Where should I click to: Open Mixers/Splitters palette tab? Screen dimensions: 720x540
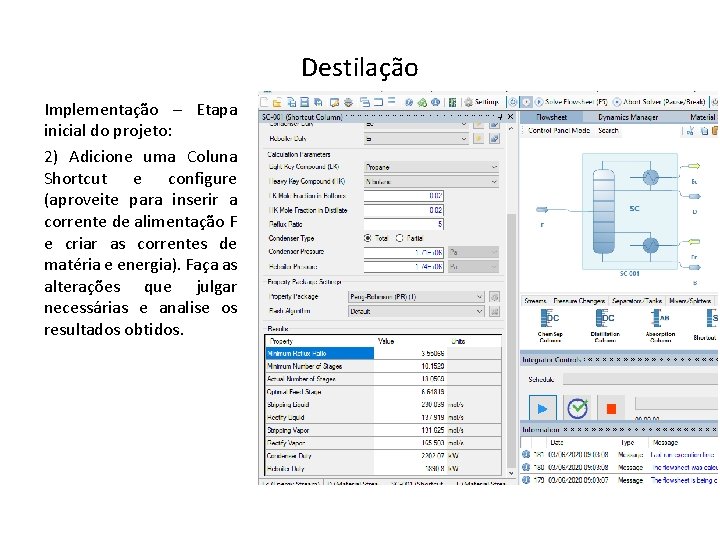tap(690, 301)
